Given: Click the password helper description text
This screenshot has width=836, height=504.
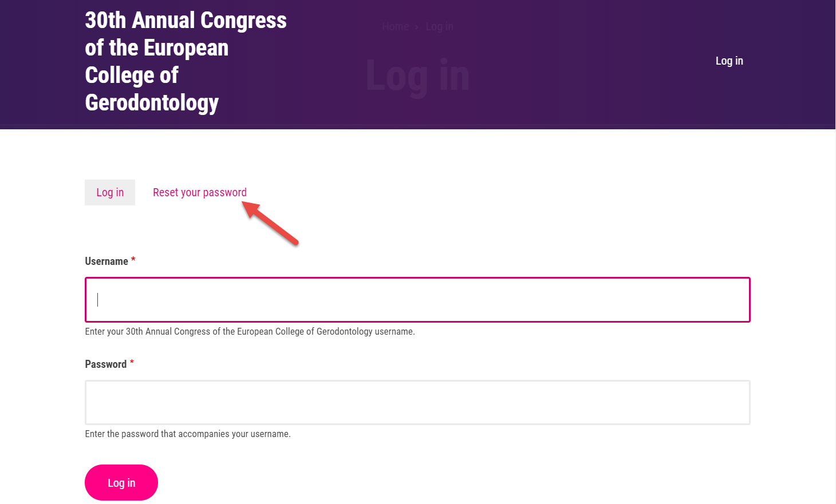Looking at the screenshot, I should [x=188, y=434].
